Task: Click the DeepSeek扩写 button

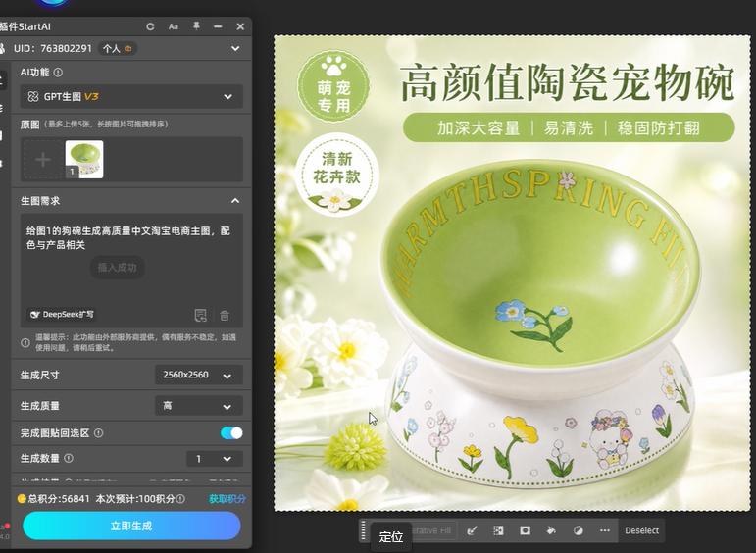Action: coord(61,315)
